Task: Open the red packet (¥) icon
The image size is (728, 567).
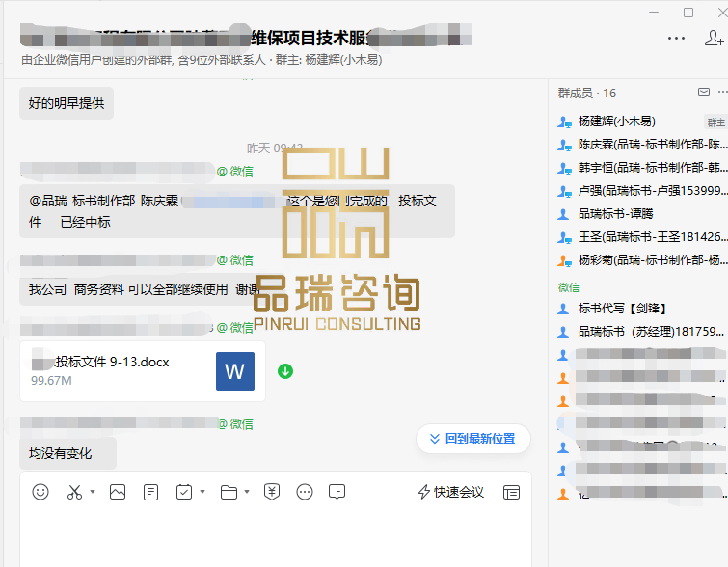Action: tap(272, 492)
